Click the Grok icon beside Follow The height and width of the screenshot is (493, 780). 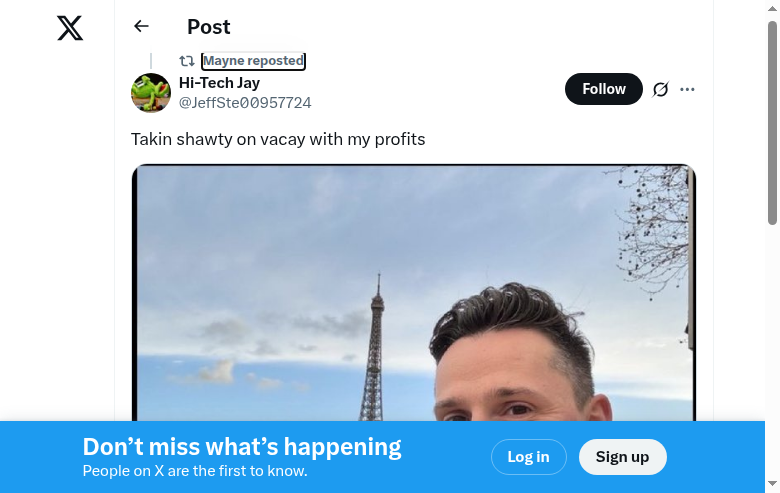tap(660, 89)
